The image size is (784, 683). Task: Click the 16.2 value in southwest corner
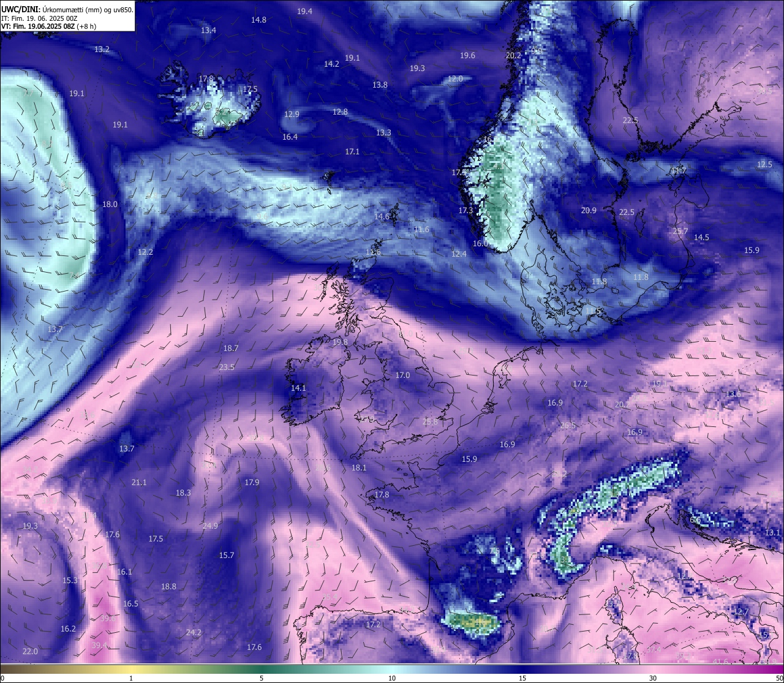[68, 629]
